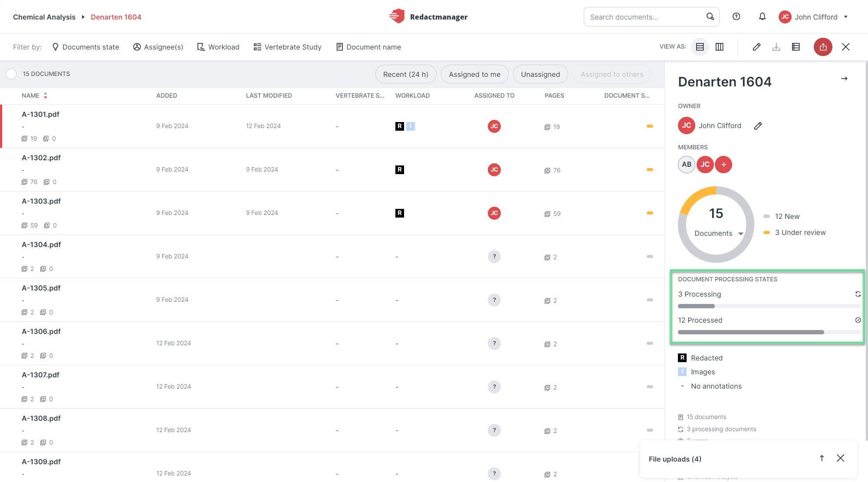
Task: Click the Images workload icon for A-1301.pdf
Action: [411, 126]
